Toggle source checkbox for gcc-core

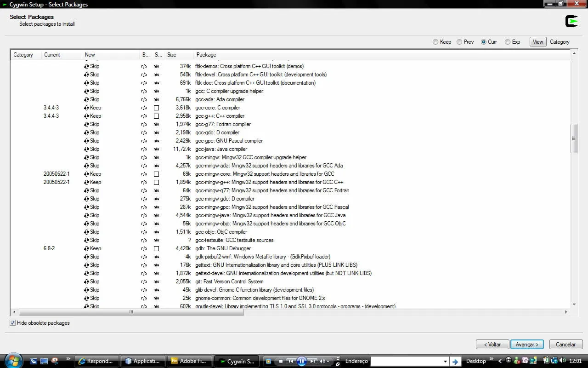[x=156, y=108]
